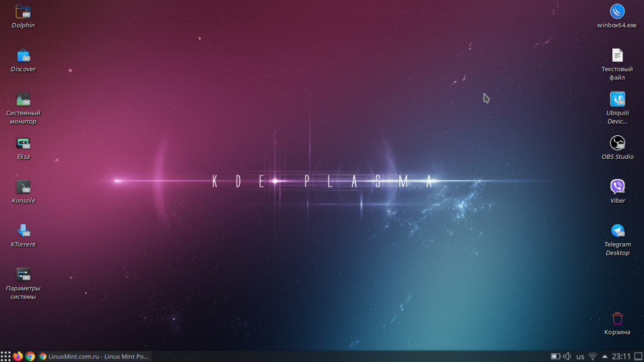This screenshot has width=644, height=362.
Task: Open Системный монитор desktop shortcut
Action: click(x=23, y=99)
